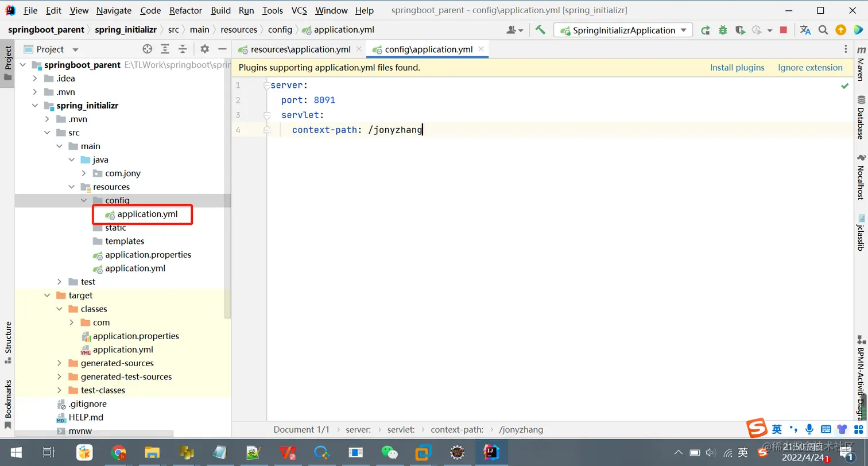Expand the test folder
The image size is (868, 466).
[x=59, y=282]
